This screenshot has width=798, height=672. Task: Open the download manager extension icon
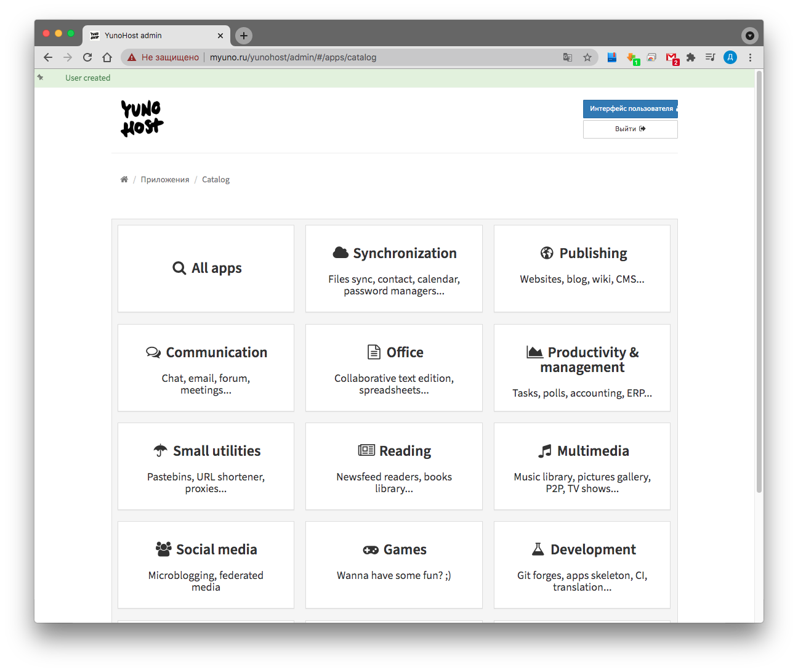(632, 58)
